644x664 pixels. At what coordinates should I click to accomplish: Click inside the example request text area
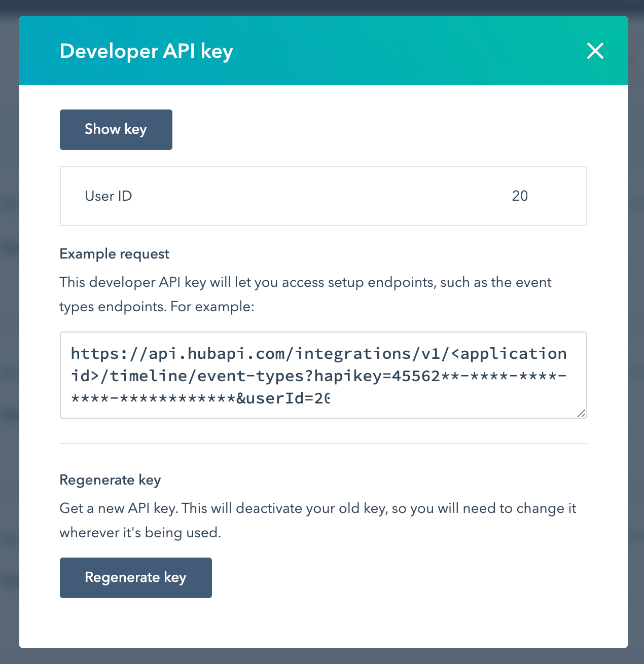coord(324,375)
